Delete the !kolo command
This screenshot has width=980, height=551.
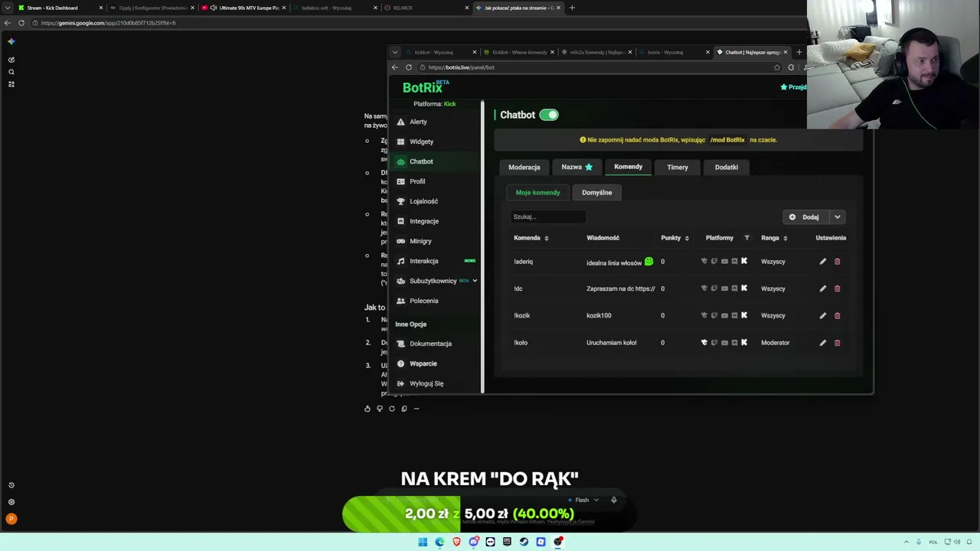point(837,343)
